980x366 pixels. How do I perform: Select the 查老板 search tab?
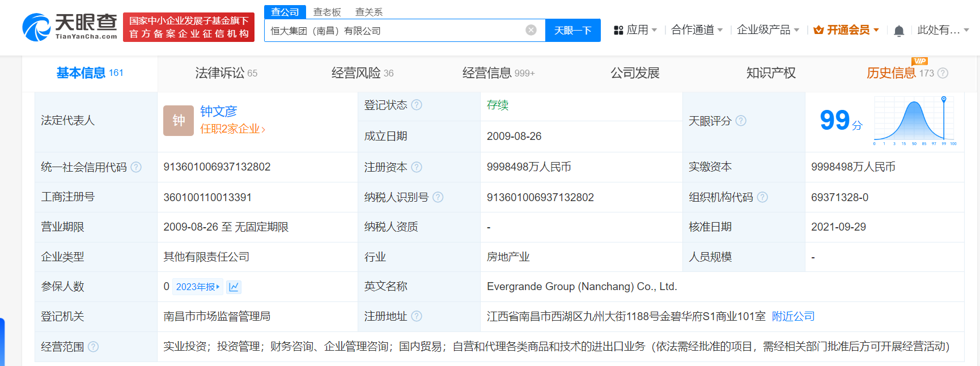point(327,12)
